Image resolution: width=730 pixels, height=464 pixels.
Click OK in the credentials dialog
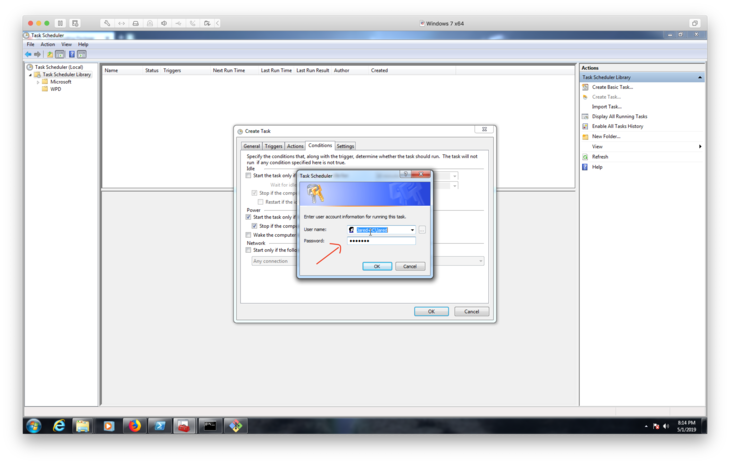click(376, 266)
